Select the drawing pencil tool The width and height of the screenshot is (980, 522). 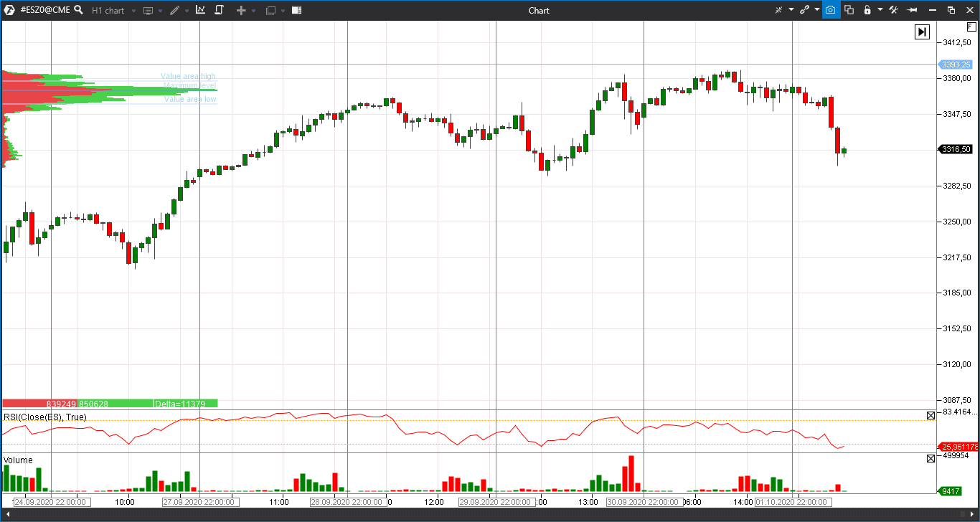point(174,10)
